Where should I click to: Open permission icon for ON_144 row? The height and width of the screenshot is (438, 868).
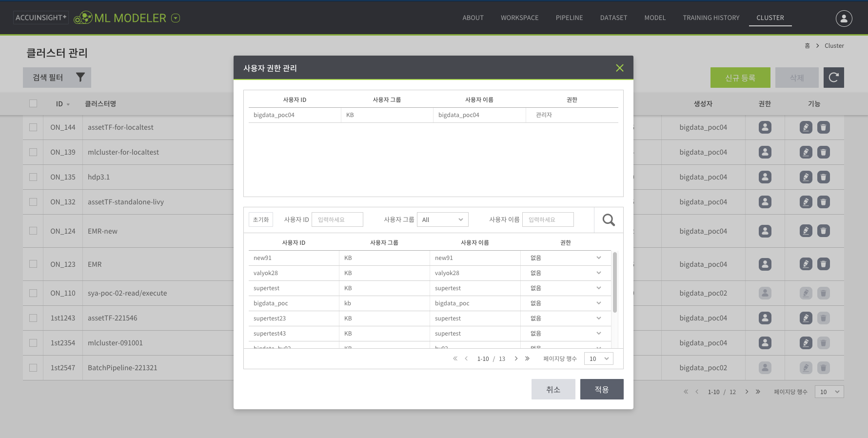[765, 127]
